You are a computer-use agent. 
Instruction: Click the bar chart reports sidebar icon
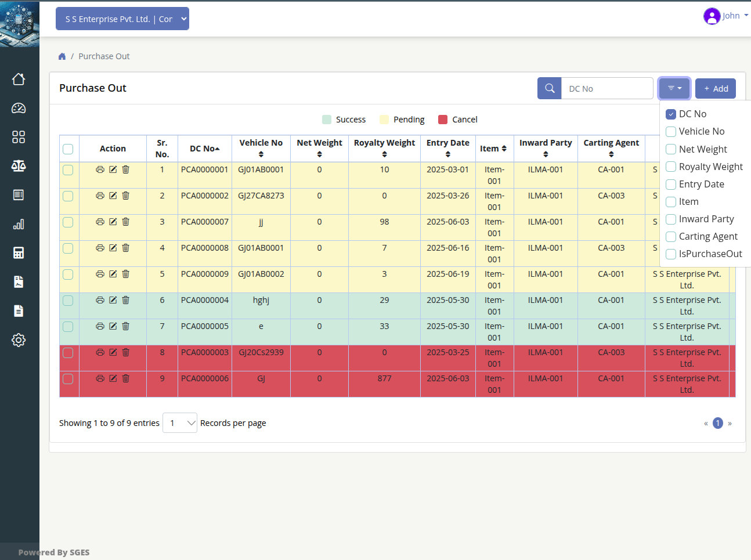tap(19, 224)
